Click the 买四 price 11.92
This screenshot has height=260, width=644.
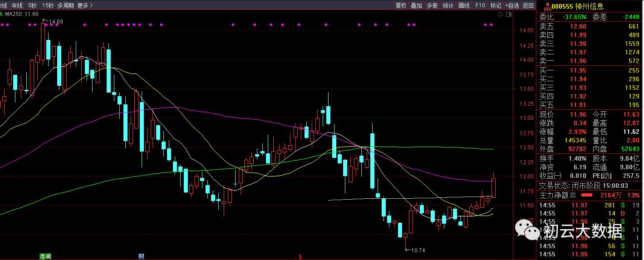(578, 96)
